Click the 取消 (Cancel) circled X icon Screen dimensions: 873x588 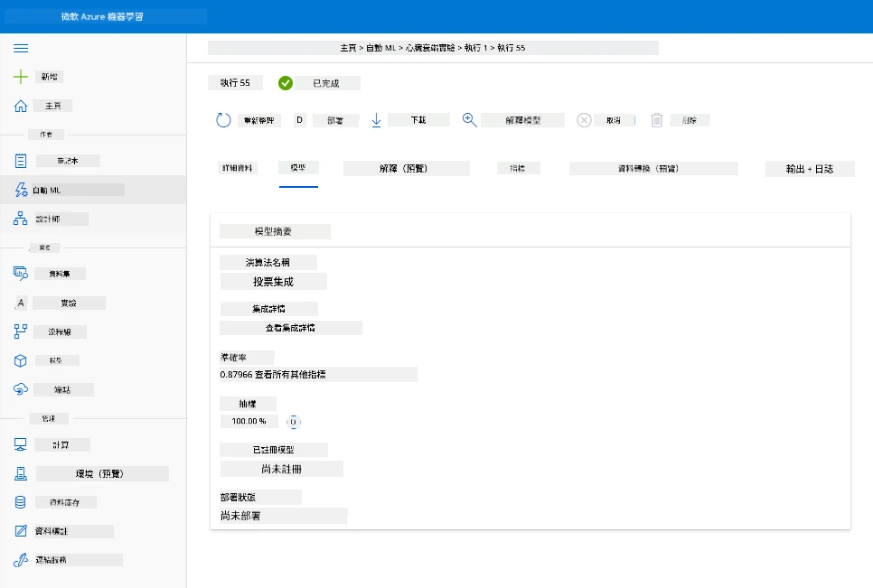pyautogui.click(x=584, y=120)
